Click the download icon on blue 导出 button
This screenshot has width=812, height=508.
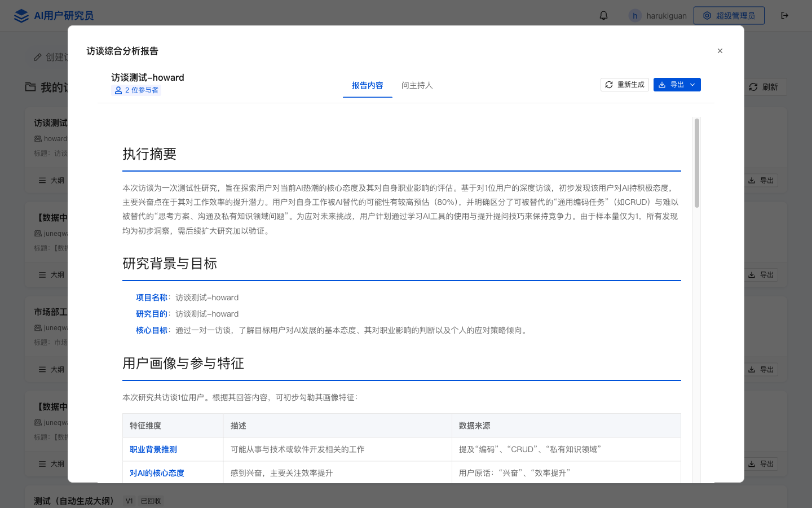pos(661,84)
